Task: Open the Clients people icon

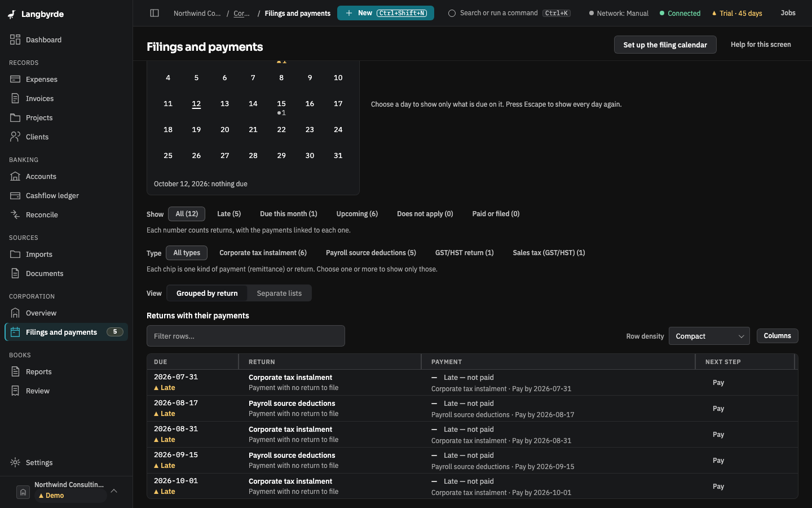Action: click(x=15, y=137)
